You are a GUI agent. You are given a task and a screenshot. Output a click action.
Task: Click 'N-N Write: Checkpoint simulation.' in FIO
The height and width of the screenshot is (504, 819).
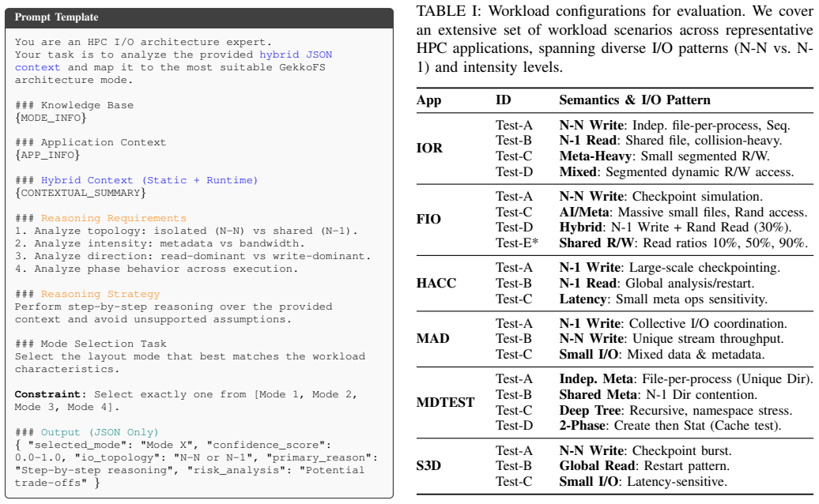tap(661, 197)
